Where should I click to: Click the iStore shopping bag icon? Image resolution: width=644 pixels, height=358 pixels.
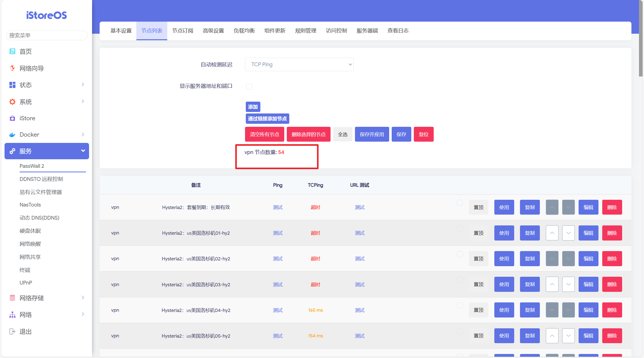point(12,118)
